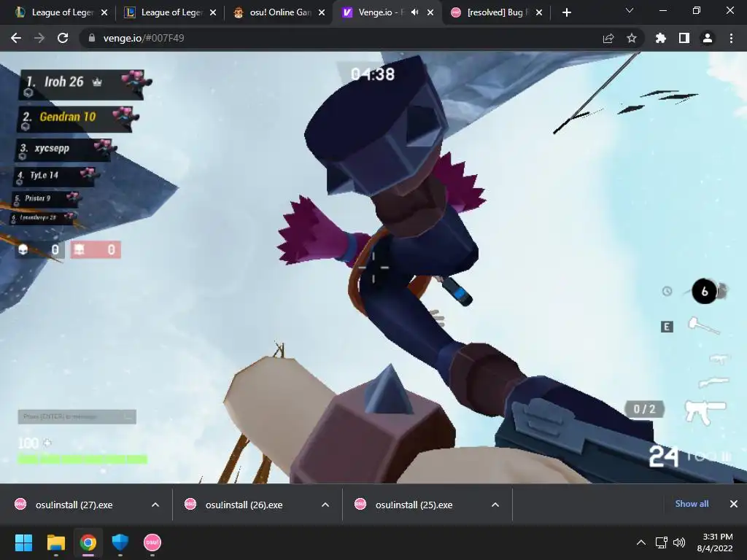Open the Chrome profile avatar

708,38
